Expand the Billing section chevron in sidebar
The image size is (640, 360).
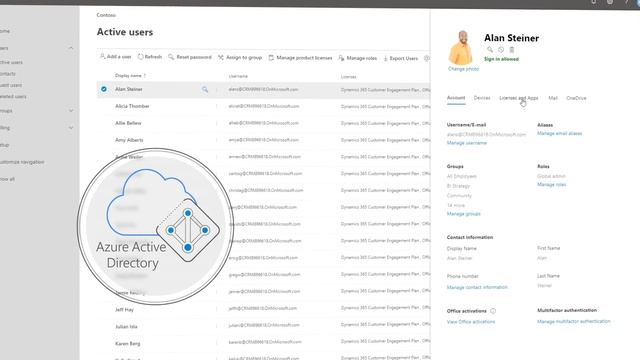(71, 128)
